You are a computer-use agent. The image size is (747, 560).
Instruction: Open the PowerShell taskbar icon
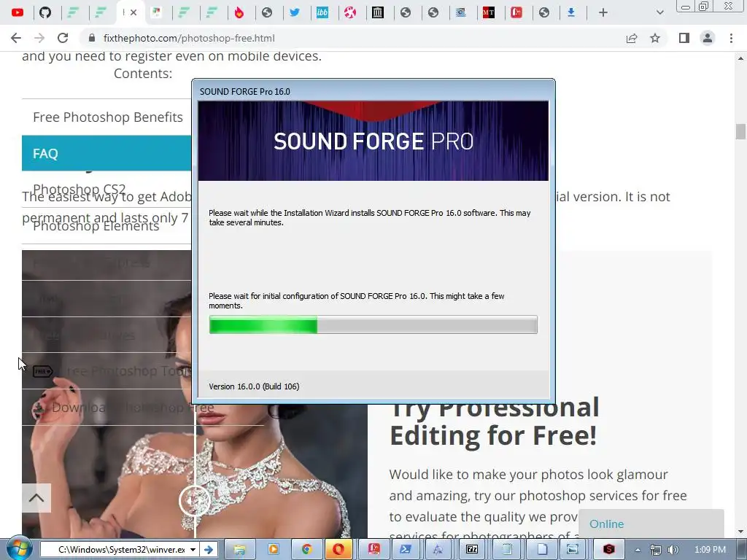406,550
